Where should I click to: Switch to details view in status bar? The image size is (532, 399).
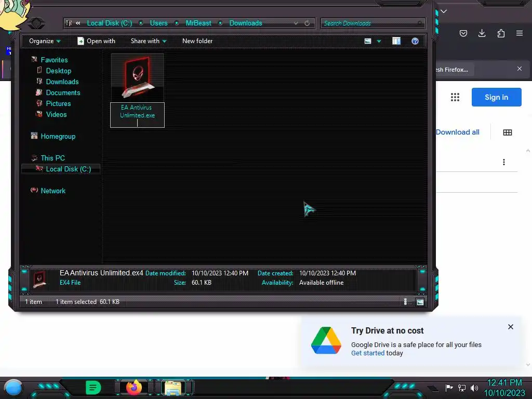(x=405, y=302)
